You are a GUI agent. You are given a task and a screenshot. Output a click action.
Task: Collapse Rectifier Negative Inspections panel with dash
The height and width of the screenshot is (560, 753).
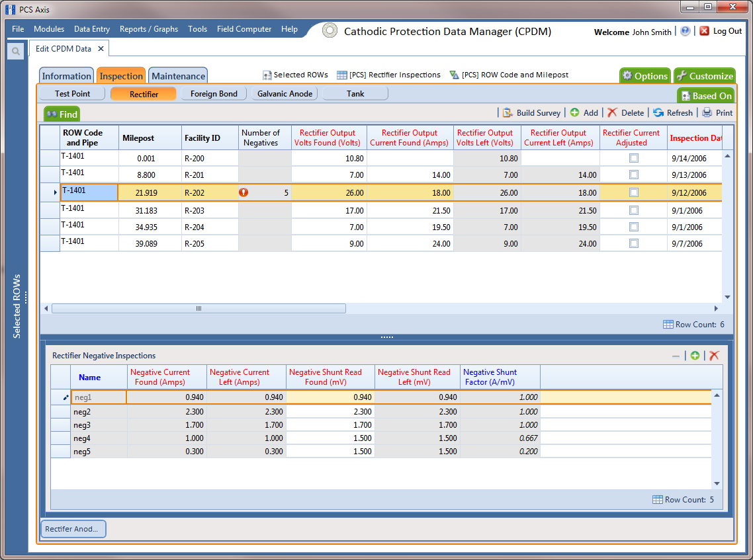tap(676, 356)
